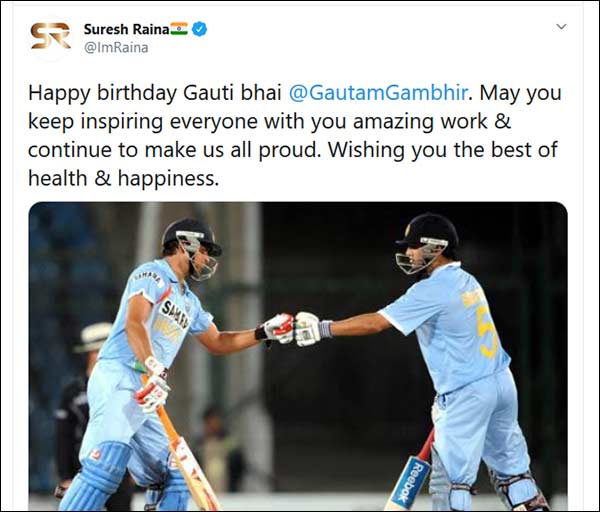Click the 'Happy birthday Gauti bhai' text
This screenshot has height=512, width=600.
pyautogui.click(x=155, y=93)
